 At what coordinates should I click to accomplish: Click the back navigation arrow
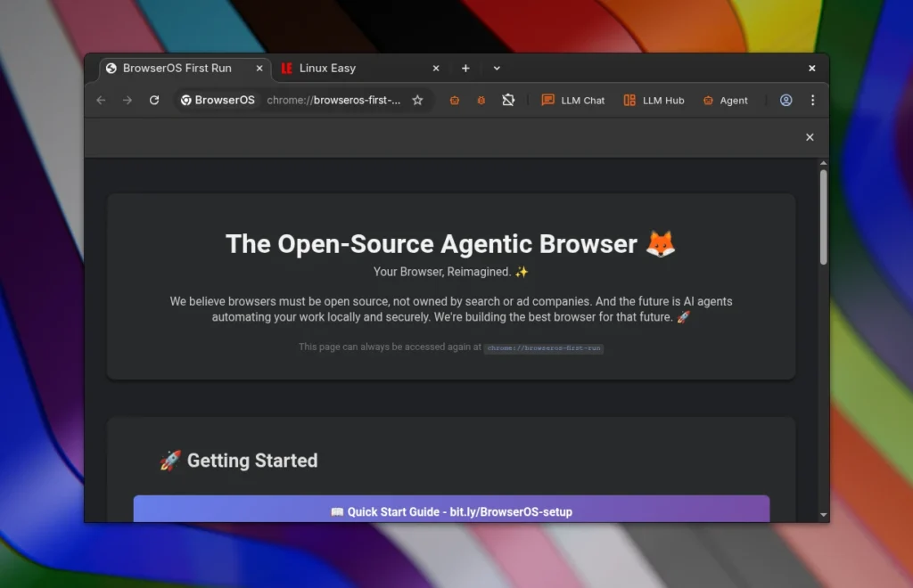pos(101,100)
